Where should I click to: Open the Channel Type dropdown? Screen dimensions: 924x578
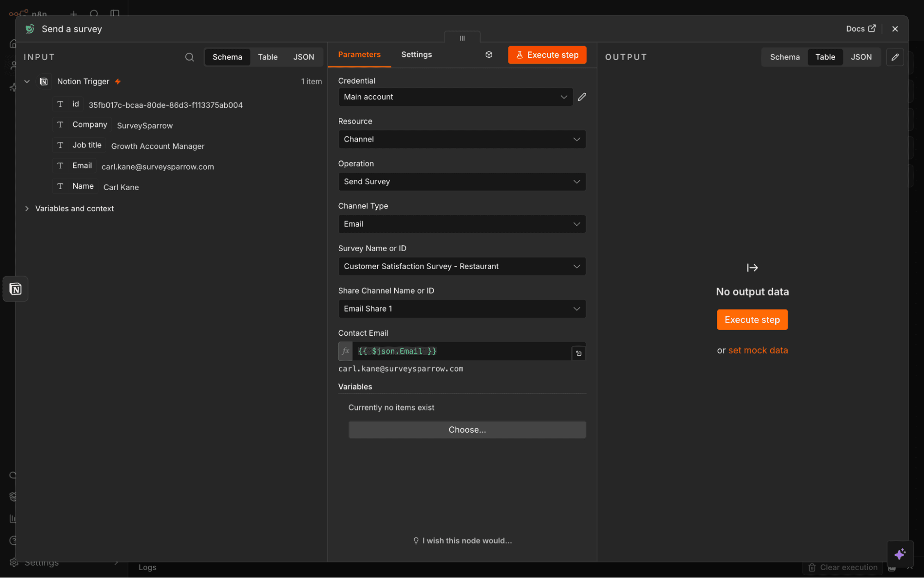click(x=462, y=224)
